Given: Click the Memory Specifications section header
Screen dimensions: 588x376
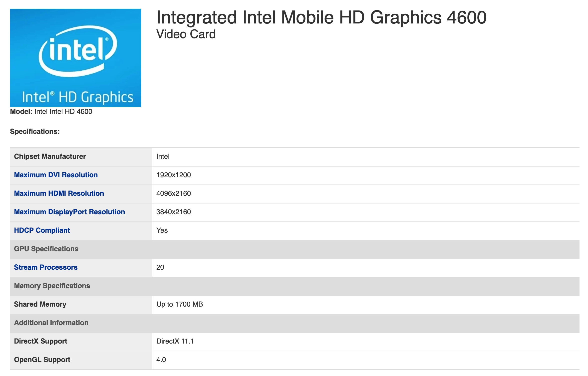Looking at the screenshot, I should coord(52,286).
